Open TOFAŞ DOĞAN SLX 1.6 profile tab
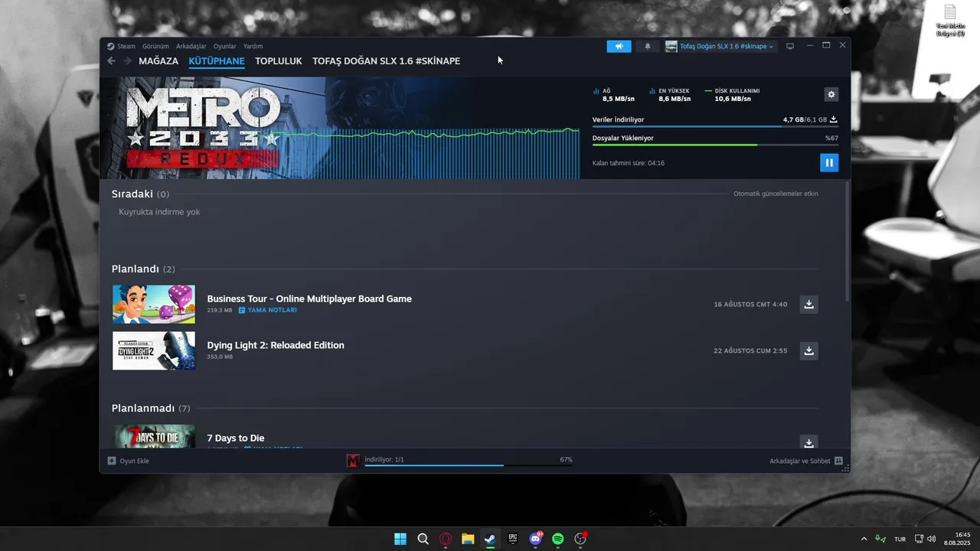 [x=387, y=61]
